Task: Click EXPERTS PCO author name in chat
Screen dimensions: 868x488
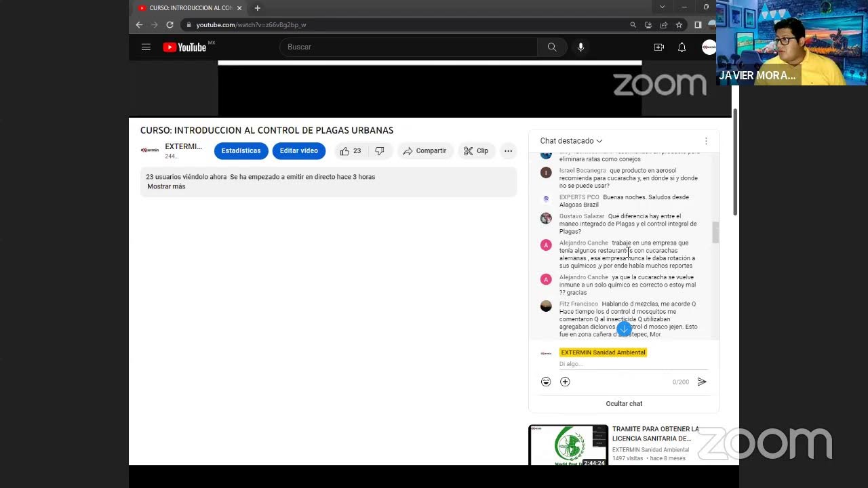Action: pyautogui.click(x=579, y=197)
